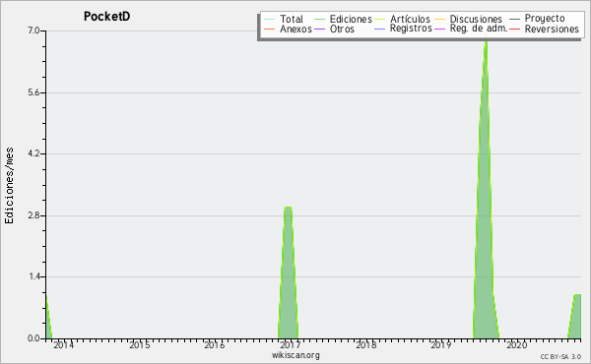
Task: Click the green Ediciones legend line
Action: 319,19
